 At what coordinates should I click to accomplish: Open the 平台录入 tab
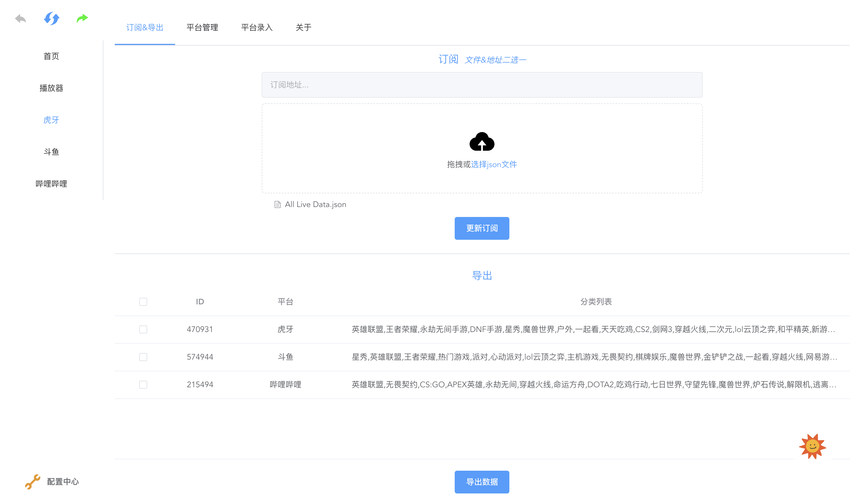pyautogui.click(x=257, y=27)
